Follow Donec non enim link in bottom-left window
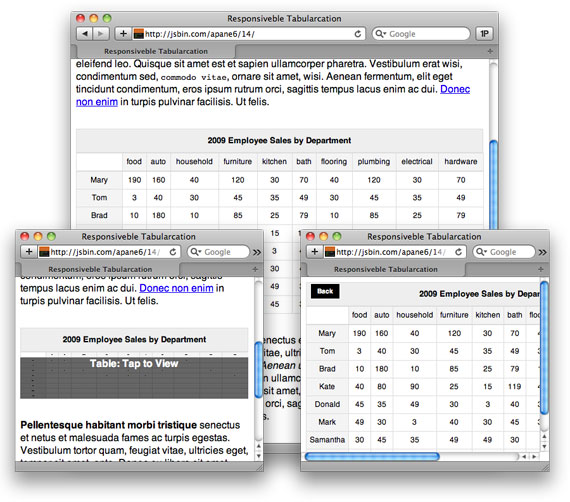The image size is (570, 502). coord(176,288)
